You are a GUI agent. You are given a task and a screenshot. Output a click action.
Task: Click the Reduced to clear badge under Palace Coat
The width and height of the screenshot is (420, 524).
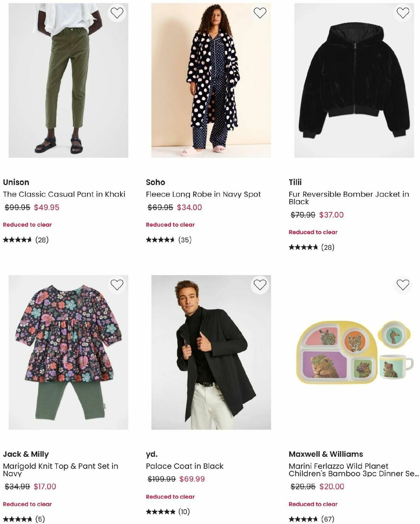(x=170, y=496)
